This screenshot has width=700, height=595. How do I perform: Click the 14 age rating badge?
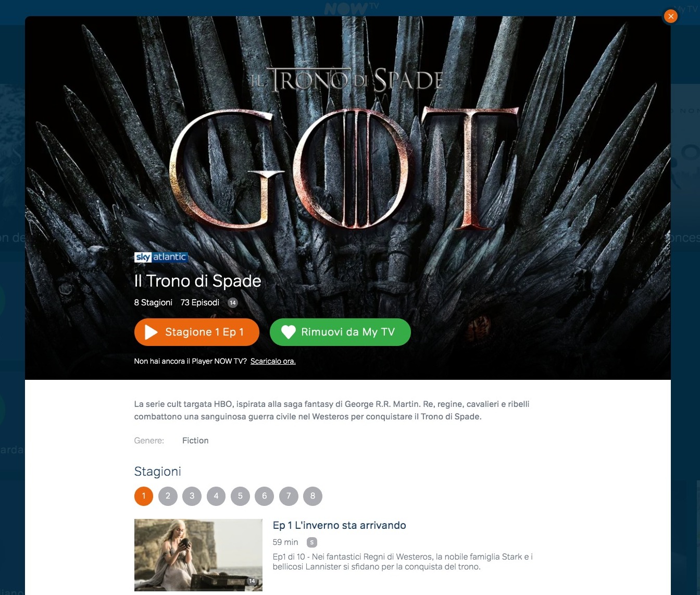(x=233, y=303)
